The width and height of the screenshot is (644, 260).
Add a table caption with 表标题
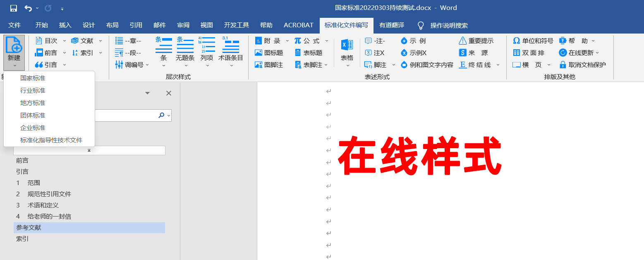(x=312, y=53)
